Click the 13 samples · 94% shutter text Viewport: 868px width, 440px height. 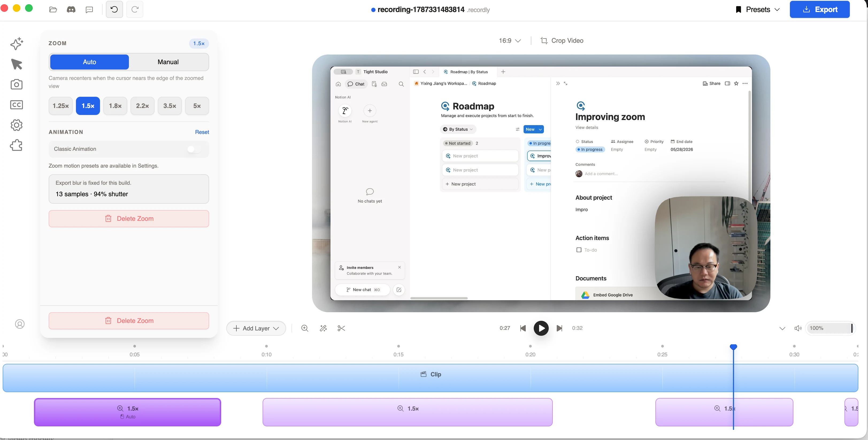[x=92, y=194]
